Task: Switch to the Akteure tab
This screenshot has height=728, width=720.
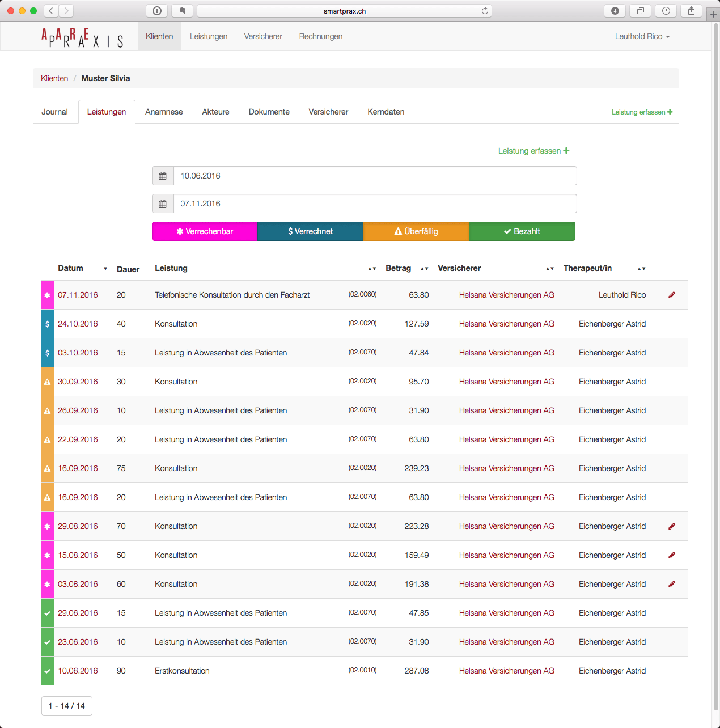Action: pos(216,112)
